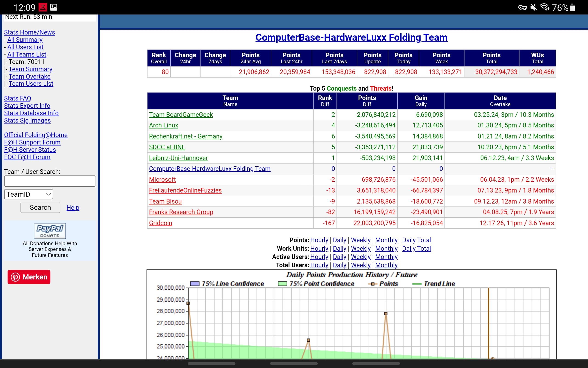Show Total Users Hourly graph
Screen dimensions: 588x368
tap(319, 265)
